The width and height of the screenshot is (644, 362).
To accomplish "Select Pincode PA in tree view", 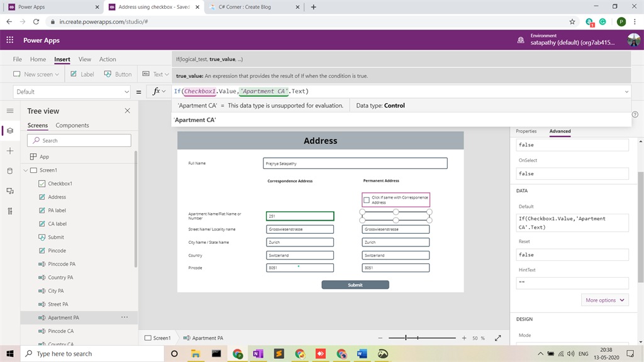I will [62, 264].
